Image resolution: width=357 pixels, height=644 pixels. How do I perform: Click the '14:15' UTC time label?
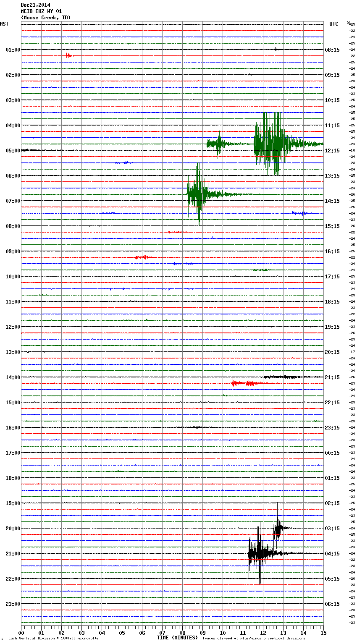(332, 201)
